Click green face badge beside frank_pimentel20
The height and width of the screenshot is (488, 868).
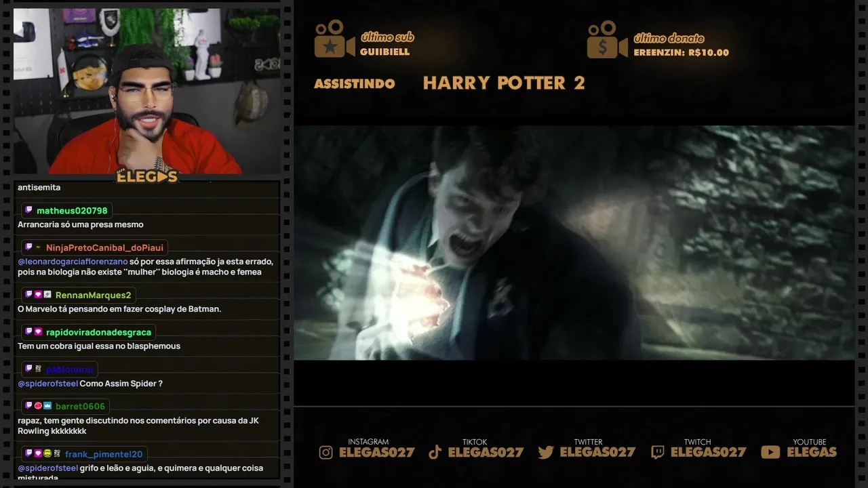pyautogui.click(x=47, y=453)
